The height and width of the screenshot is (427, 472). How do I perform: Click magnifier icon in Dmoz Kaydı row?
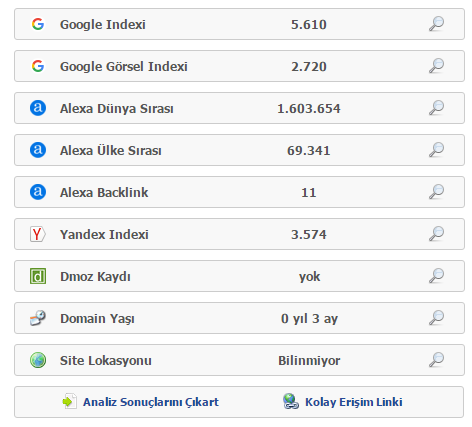click(x=436, y=276)
